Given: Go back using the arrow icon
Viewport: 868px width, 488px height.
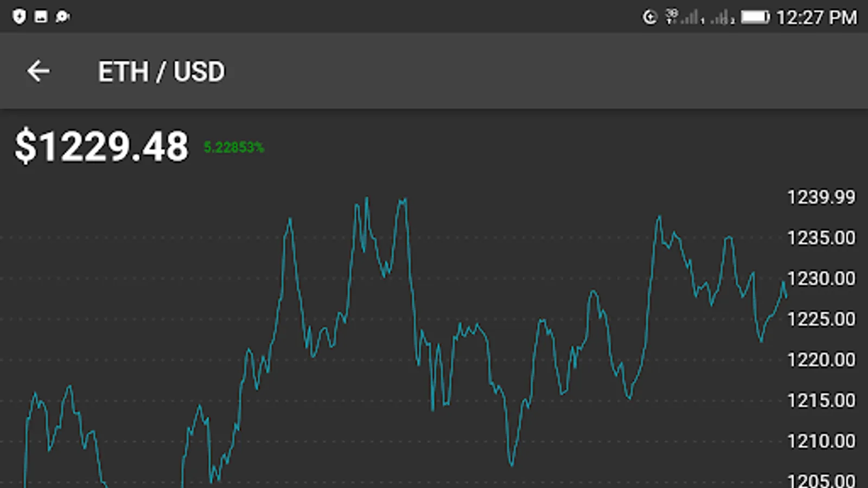Looking at the screenshot, I should pyautogui.click(x=39, y=71).
